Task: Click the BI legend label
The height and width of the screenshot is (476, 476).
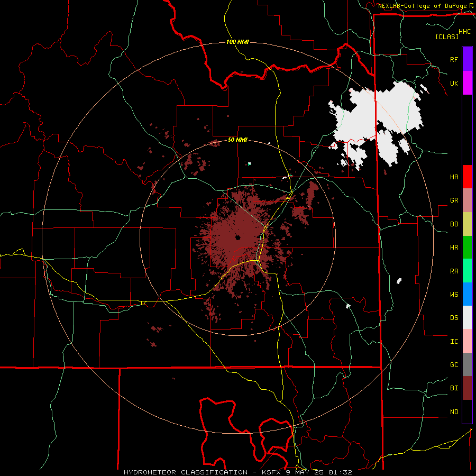Action: [x=454, y=388]
